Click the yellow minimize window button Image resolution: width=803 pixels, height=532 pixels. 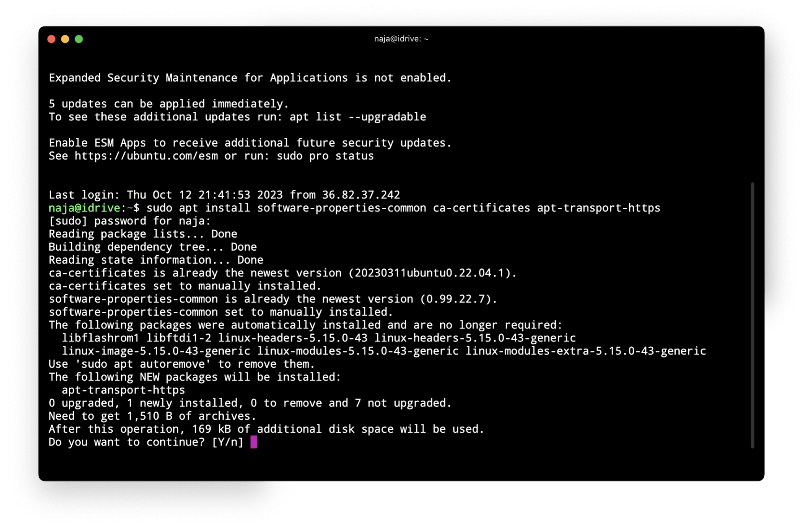pos(65,39)
